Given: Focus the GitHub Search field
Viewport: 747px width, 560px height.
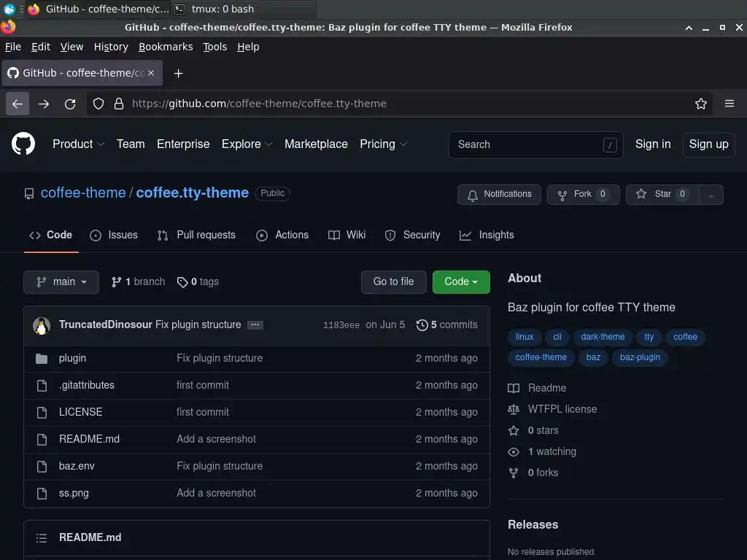Looking at the screenshot, I should pyautogui.click(x=536, y=145).
